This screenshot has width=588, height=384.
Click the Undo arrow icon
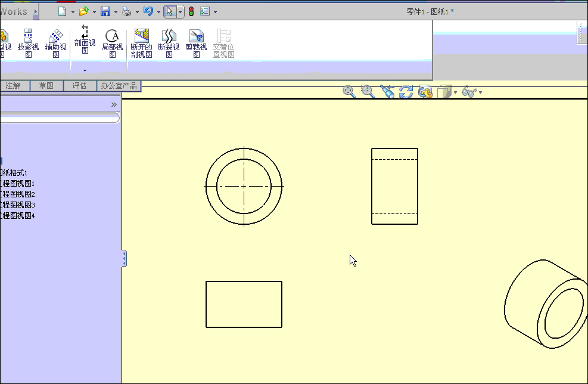(148, 12)
